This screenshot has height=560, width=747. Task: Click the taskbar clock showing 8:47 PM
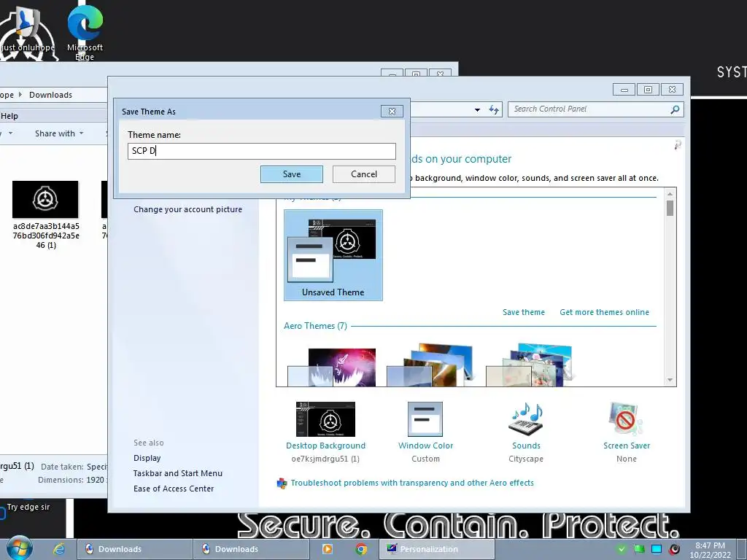[710, 550]
